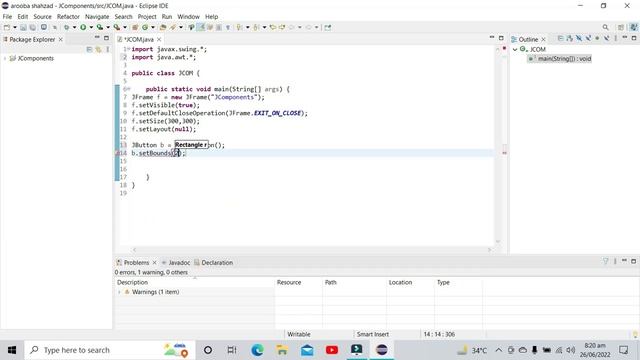The width and height of the screenshot is (640, 360).
Task: Open the Debug dropdown arrow
Action: 74,27
